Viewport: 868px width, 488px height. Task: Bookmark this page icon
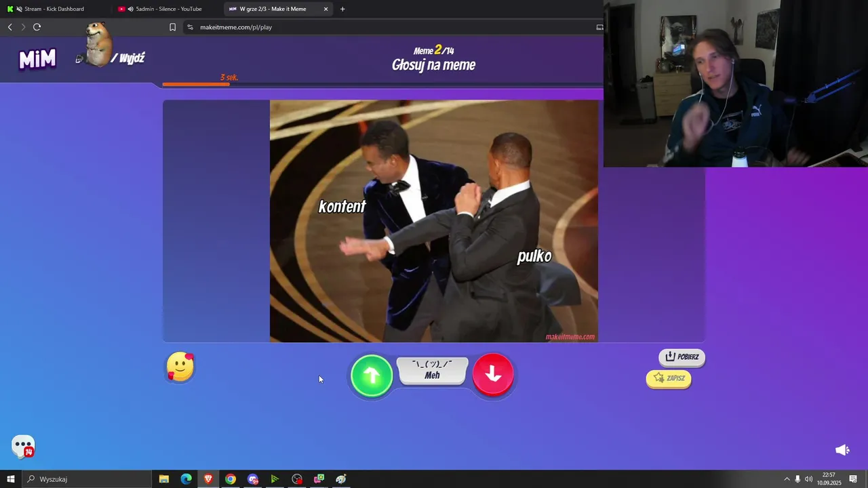click(x=172, y=27)
